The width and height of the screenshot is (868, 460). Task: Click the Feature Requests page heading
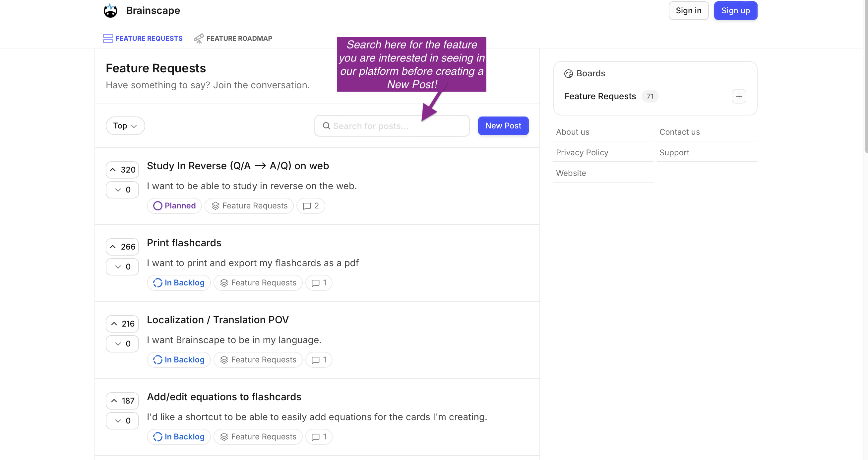pos(156,68)
